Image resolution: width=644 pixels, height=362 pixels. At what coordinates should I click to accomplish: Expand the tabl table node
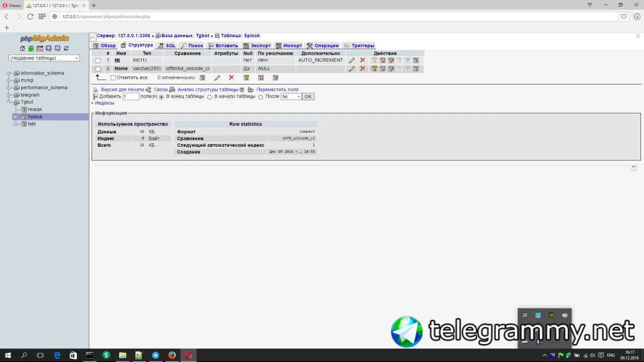tap(16, 124)
